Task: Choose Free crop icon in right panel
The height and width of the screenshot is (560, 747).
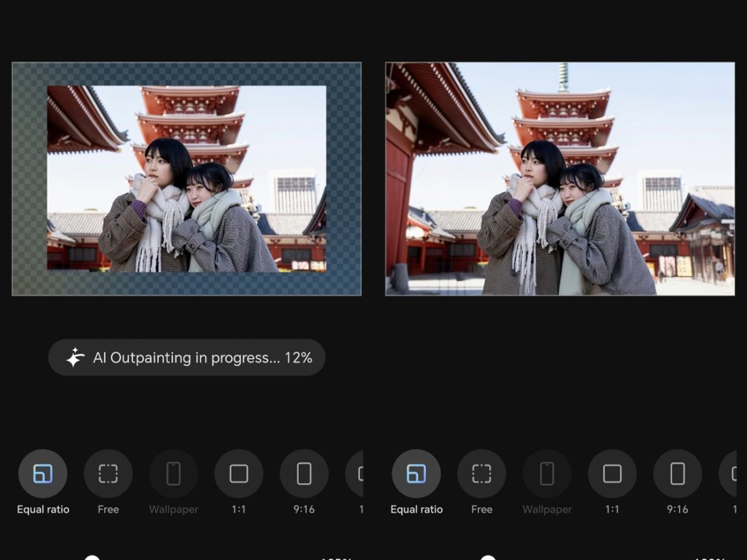Action: pyautogui.click(x=481, y=474)
